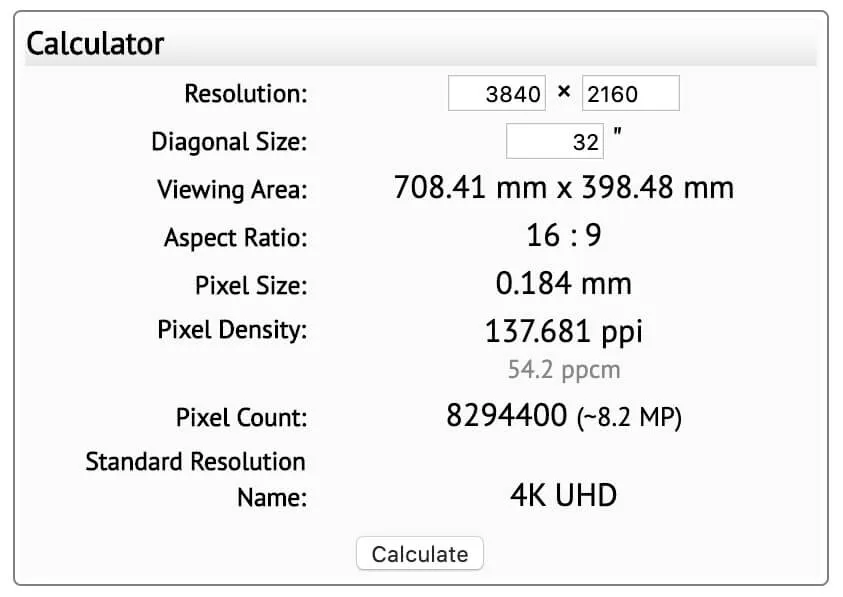
Task: Click the 16 : 9 aspect ratio result
Action: (x=563, y=236)
